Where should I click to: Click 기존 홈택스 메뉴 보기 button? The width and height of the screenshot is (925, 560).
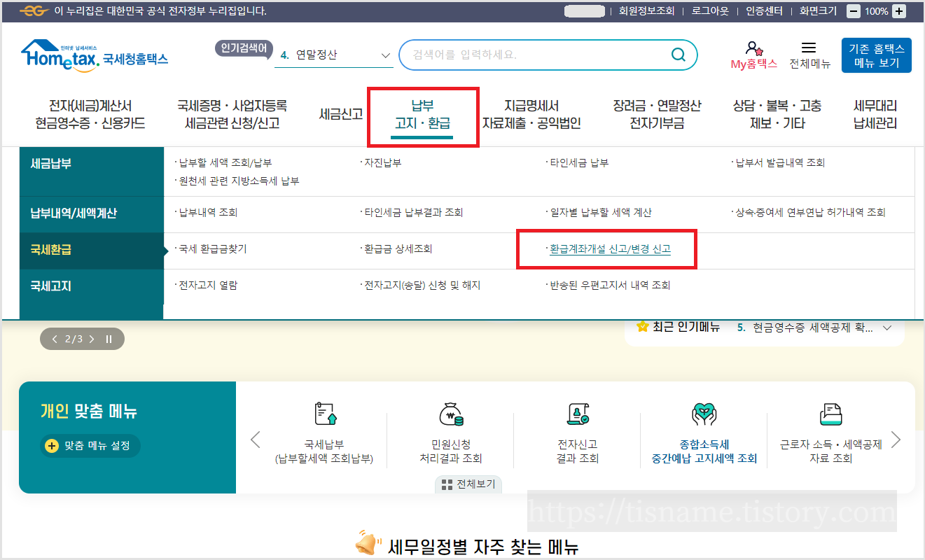coord(877,55)
